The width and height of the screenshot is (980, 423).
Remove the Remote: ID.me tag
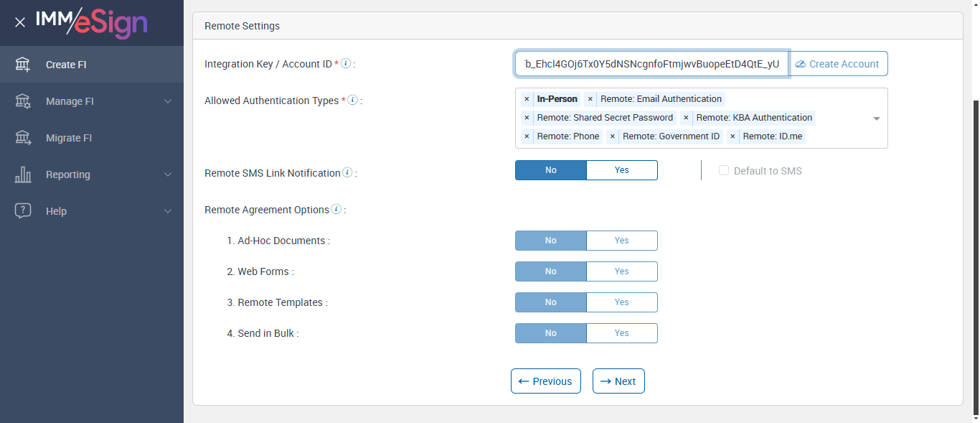point(732,136)
